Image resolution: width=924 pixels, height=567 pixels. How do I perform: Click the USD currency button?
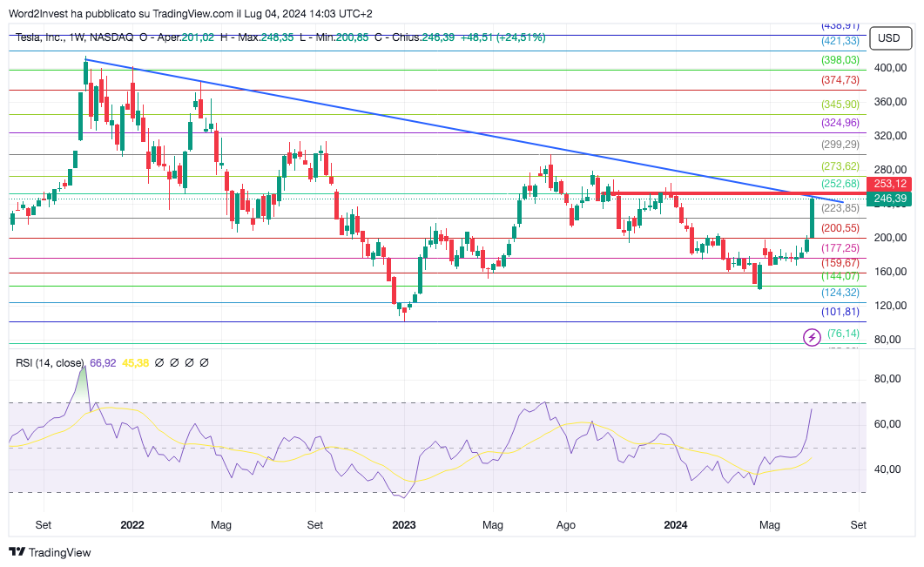point(888,38)
